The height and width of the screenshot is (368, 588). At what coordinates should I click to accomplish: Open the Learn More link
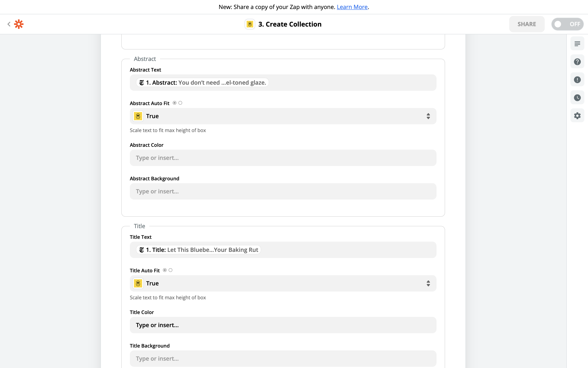[x=352, y=7]
